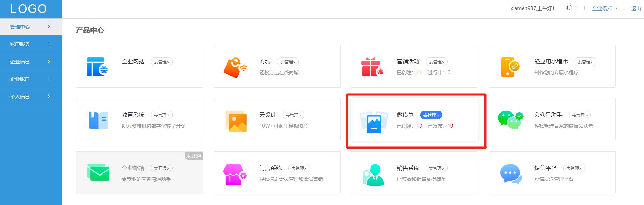The height and width of the screenshot is (205, 644).
Task: Click the text 让获客和销售变得简单
Action: pos(421,179)
